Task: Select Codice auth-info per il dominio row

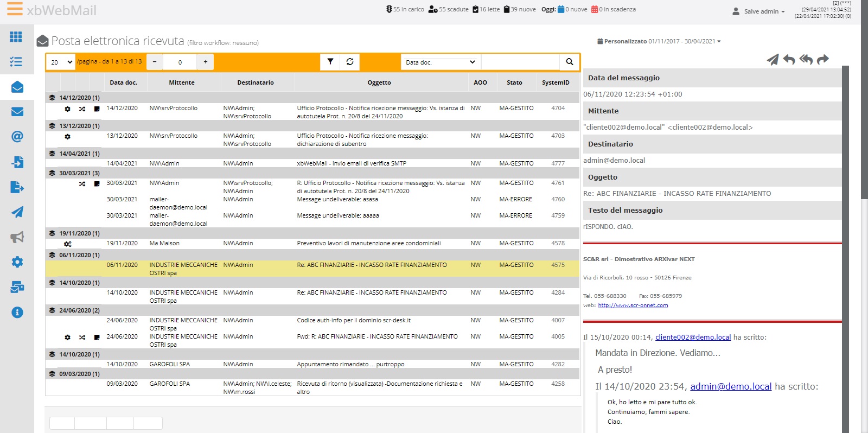Action: tap(312, 324)
